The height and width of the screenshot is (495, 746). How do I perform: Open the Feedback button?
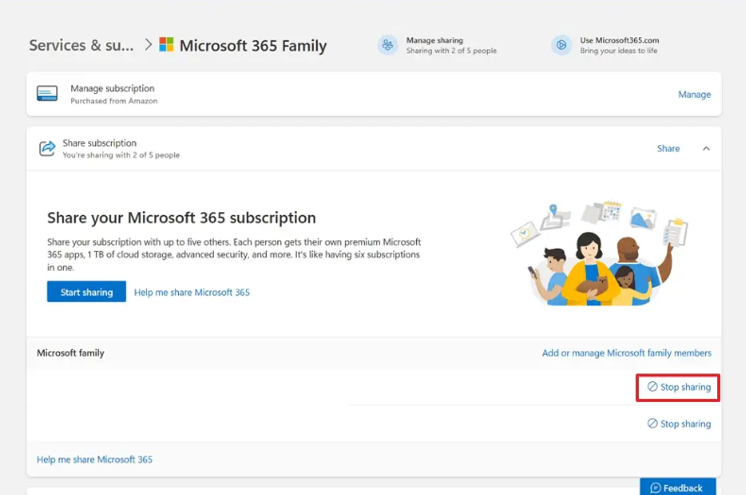click(677, 487)
